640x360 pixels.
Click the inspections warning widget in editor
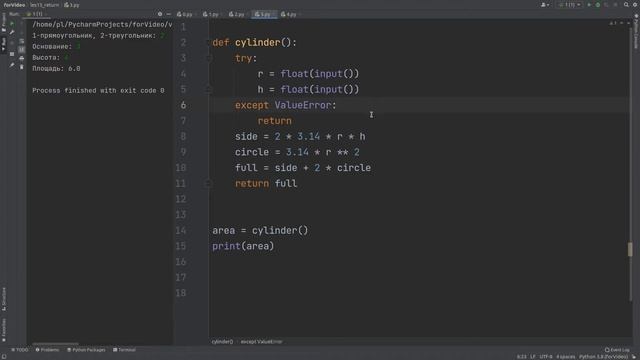click(x=613, y=24)
